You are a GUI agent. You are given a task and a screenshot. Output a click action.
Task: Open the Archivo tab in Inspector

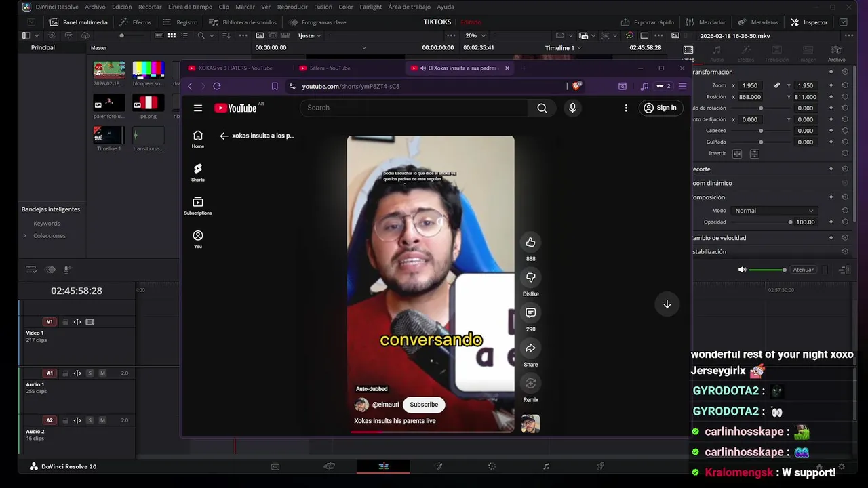click(x=836, y=53)
